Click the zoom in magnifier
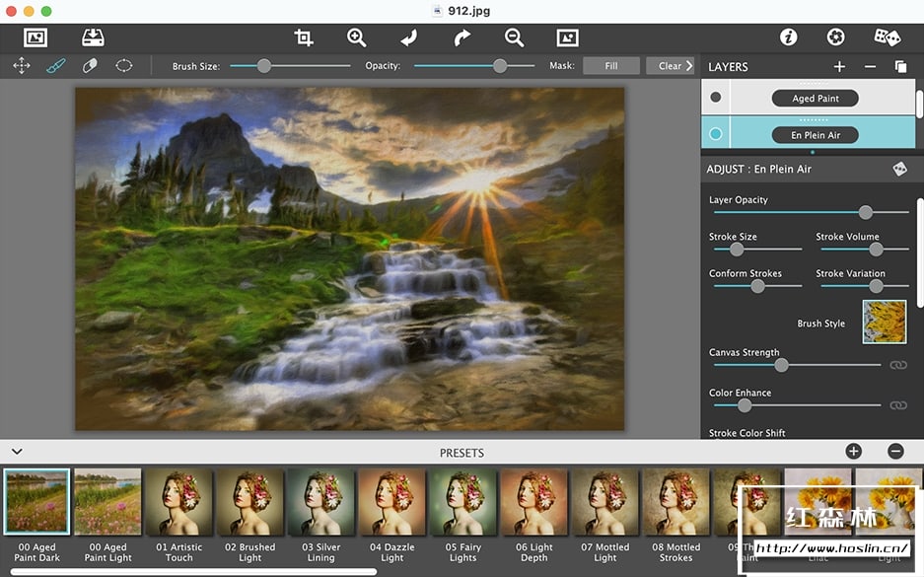 (x=356, y=37)
